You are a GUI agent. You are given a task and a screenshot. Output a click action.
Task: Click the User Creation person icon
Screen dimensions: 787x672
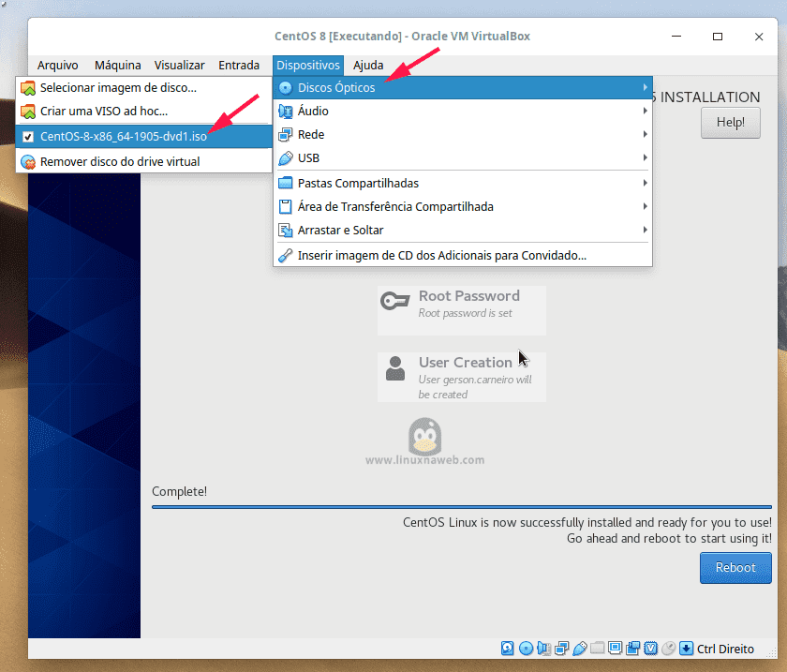click(x=395, y=368)
